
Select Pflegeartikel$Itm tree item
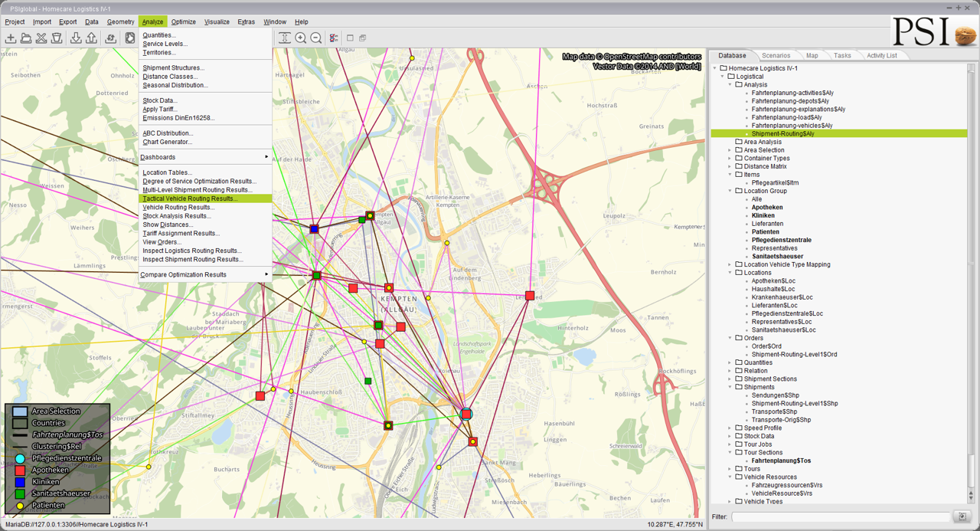775,182
